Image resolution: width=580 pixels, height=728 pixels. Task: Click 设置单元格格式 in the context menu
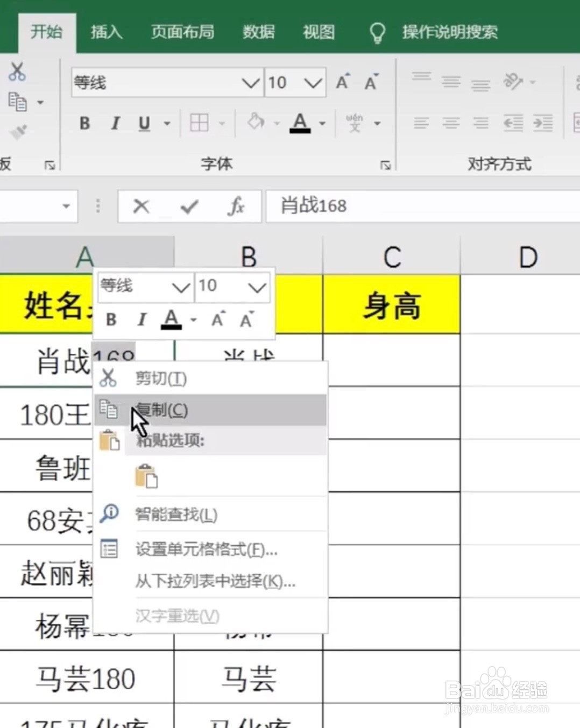(x=204, y=550)
